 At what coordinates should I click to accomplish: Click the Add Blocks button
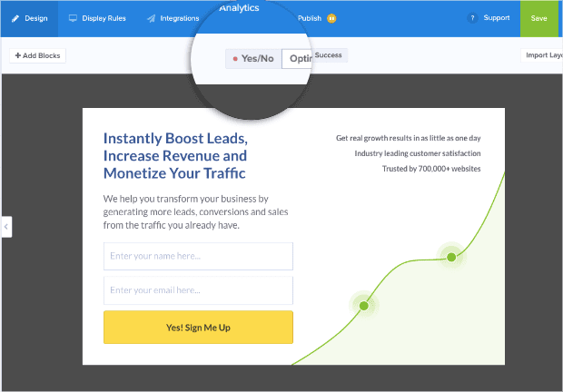tap(38, 55)
